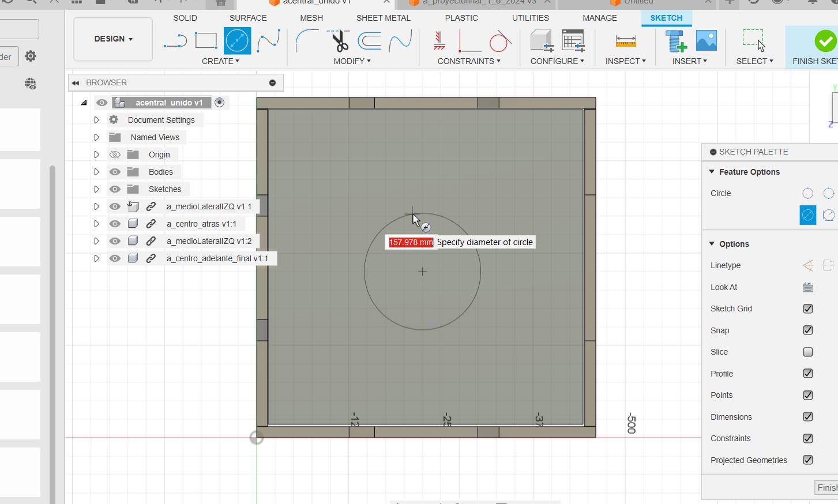Toggle the Sketch Grid checkbox
The image size is (838, 504).
(x=807, y=309)
